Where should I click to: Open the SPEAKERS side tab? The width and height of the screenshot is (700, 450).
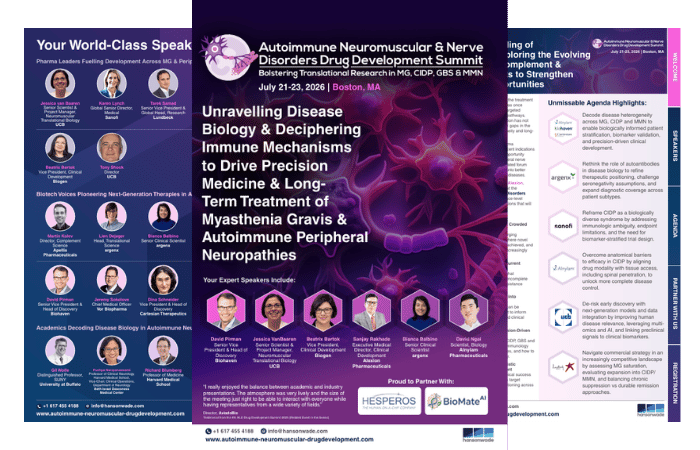674,146
